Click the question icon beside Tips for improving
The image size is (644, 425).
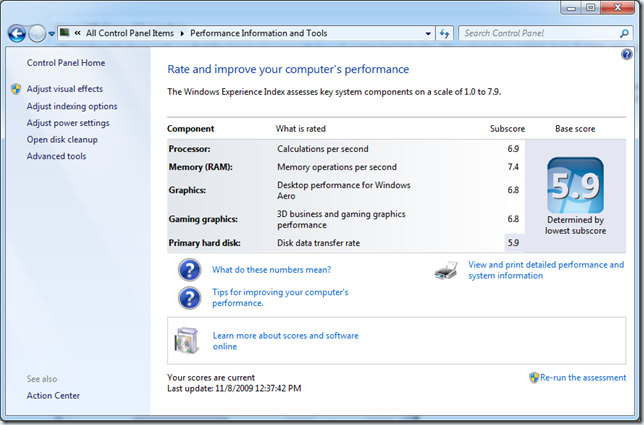click(189, 298)
